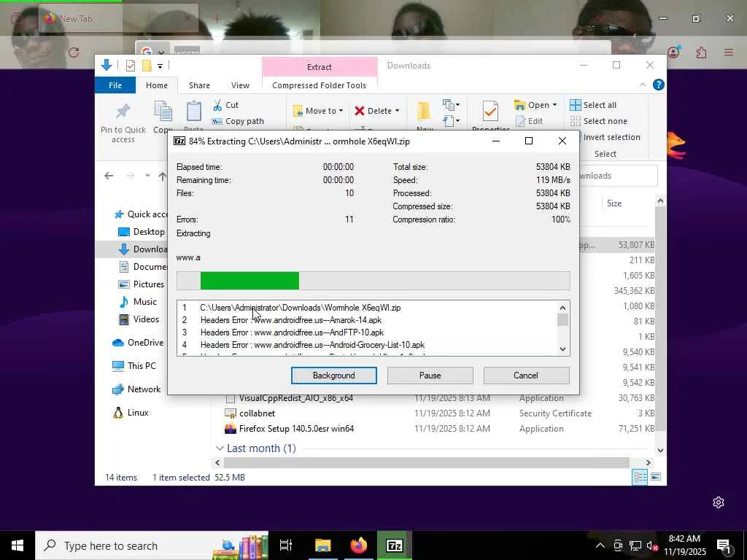Open the File menu in Explorer
The width and height of the screenshot is (747, 560).
pyautogui.click(x=115, y=85)
